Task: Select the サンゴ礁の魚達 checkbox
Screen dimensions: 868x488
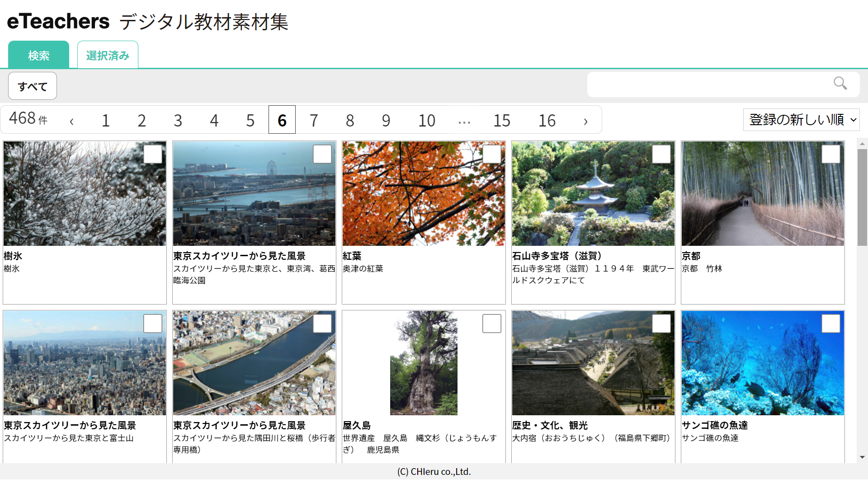Action: point(831,324)
